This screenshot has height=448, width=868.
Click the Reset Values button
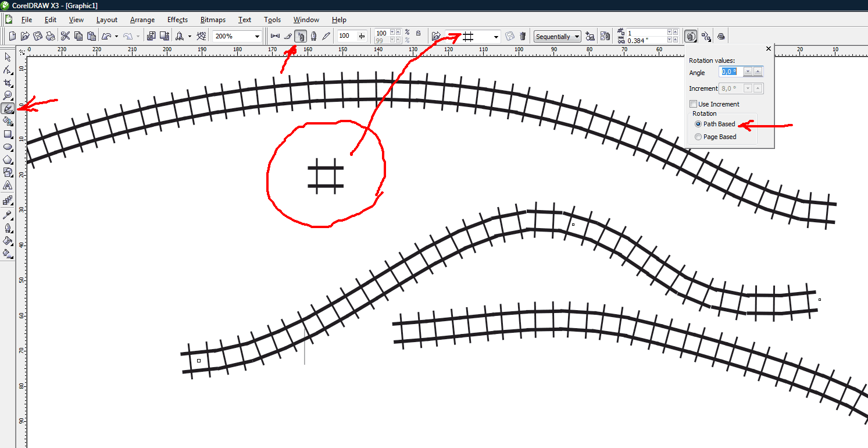click(721, 36)
